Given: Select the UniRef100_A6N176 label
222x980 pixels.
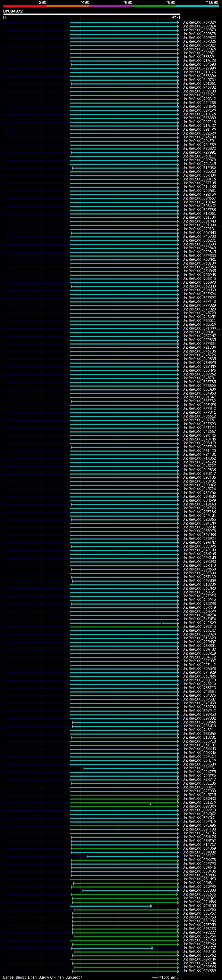Looking at the screenshot, I should 199,836.
